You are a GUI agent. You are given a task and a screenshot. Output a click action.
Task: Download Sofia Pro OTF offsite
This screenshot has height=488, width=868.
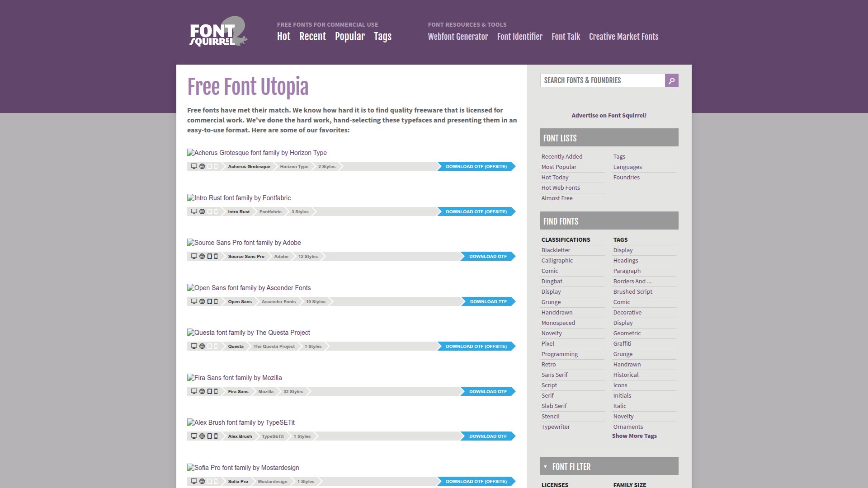tap(476, 481)
